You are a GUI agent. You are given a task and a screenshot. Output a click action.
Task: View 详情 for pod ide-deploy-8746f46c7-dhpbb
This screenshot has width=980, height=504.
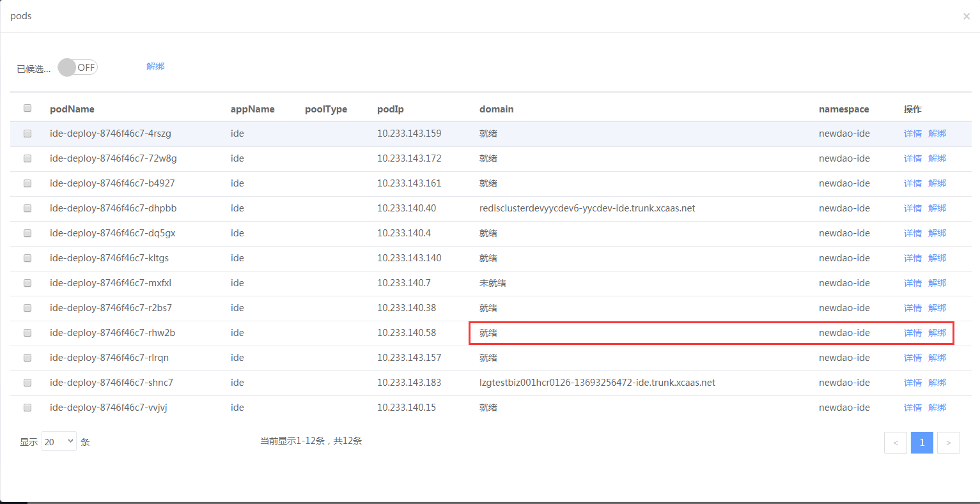click(912, 208)
